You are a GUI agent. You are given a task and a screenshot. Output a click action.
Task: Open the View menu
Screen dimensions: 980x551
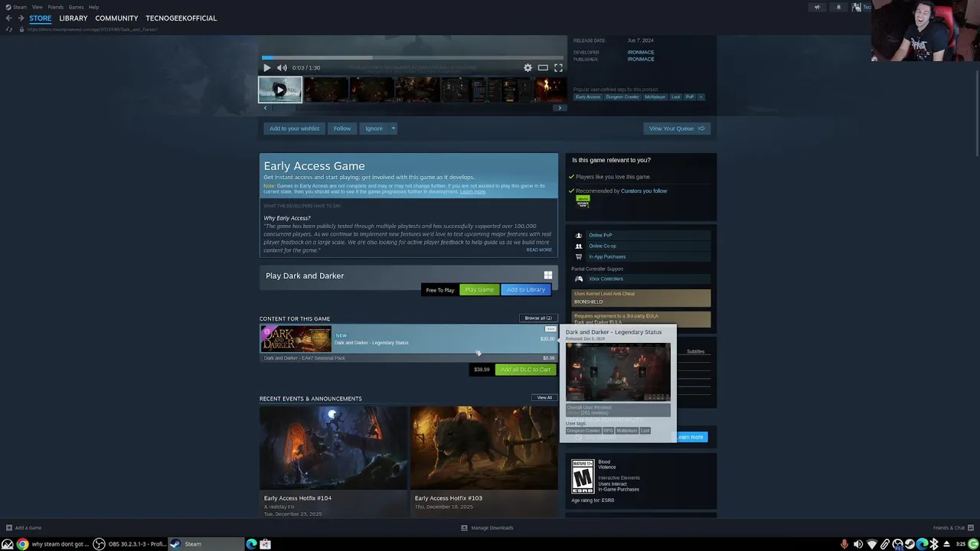38,7
